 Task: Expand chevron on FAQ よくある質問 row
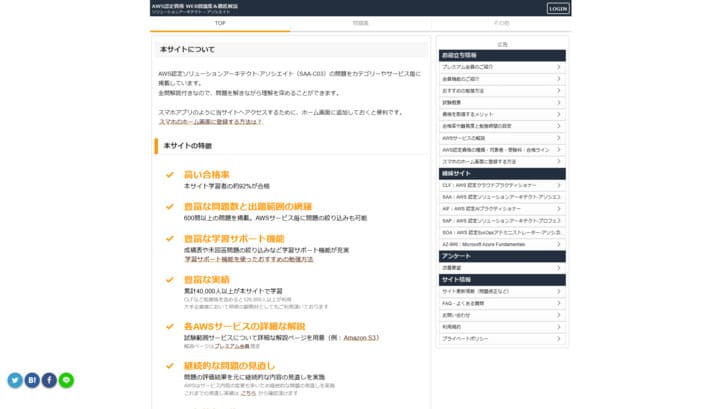(x=558, y=303)
